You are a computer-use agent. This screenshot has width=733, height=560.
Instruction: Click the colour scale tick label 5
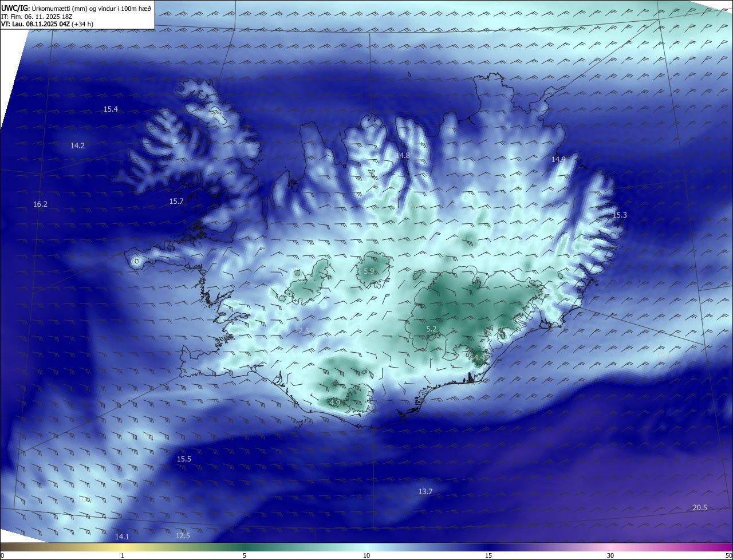coord(245,555)
